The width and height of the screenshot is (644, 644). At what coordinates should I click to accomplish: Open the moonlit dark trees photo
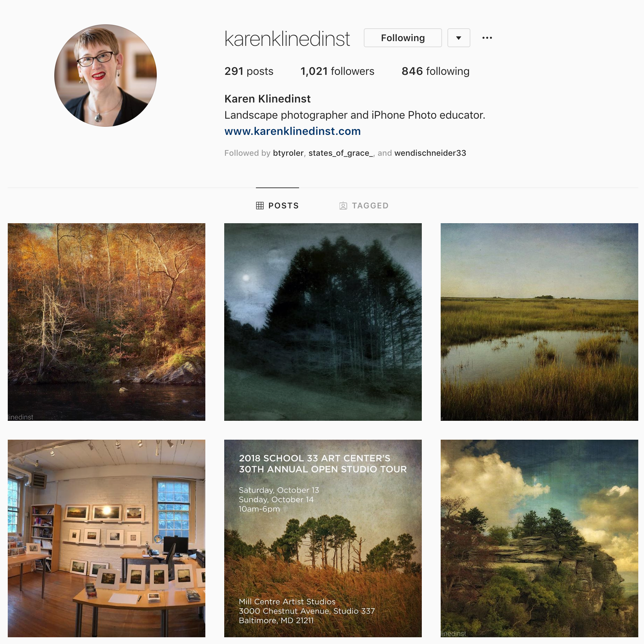pos(323,322)
